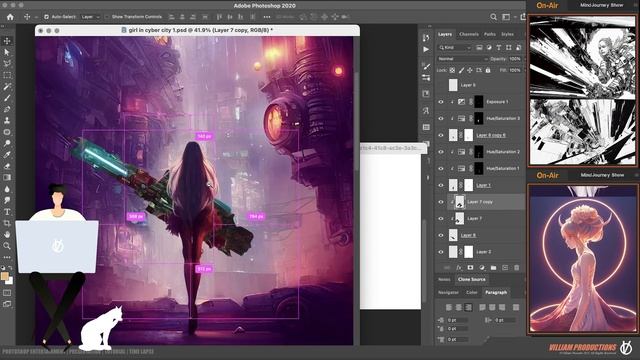Open the Auto-Select Layer dropdown
Image resolution: width=640 pixels, height=360 pixels.
[90, 17]
